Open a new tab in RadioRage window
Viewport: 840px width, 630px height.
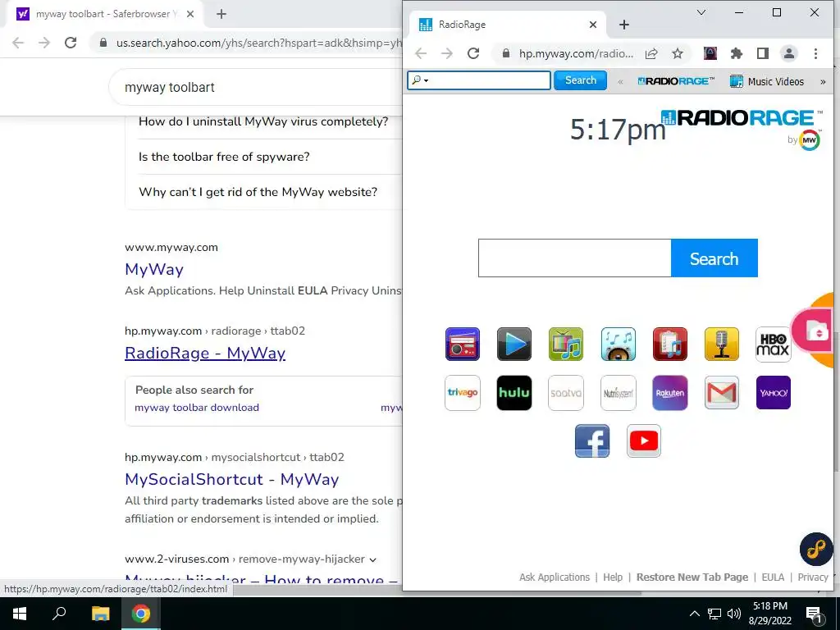point(624,25)
